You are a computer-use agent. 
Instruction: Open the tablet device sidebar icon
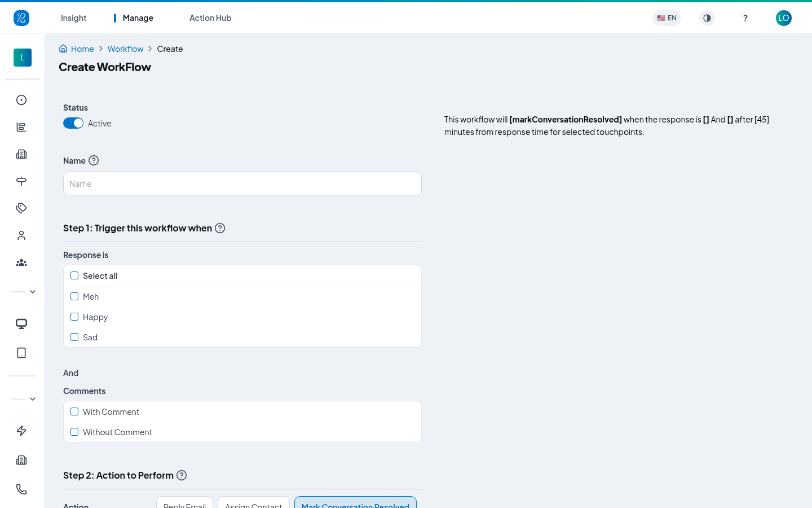pos(21,353)
